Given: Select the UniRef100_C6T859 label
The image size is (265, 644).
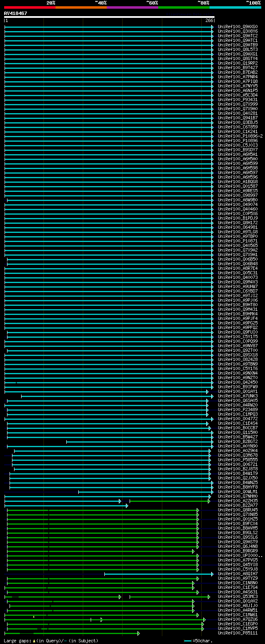Looking at the screenshot, I should point(238,127).
